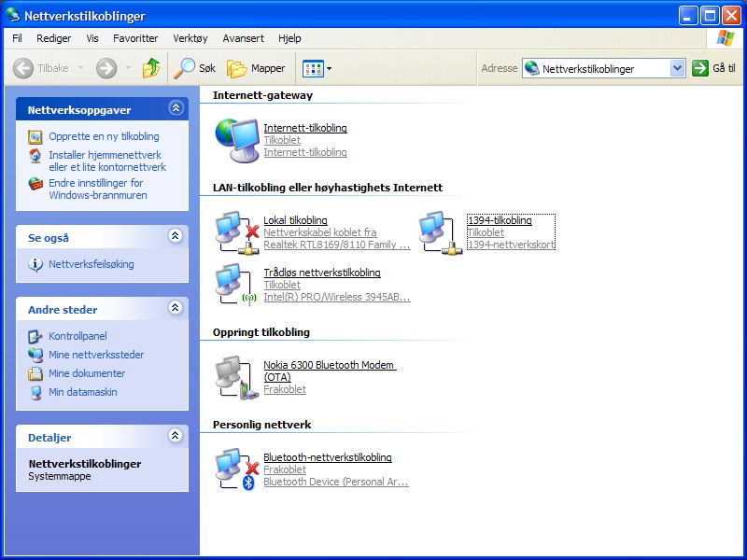Click the Nettverksfeilsøking info icon
747x560 pixels.
click(35, 264)
